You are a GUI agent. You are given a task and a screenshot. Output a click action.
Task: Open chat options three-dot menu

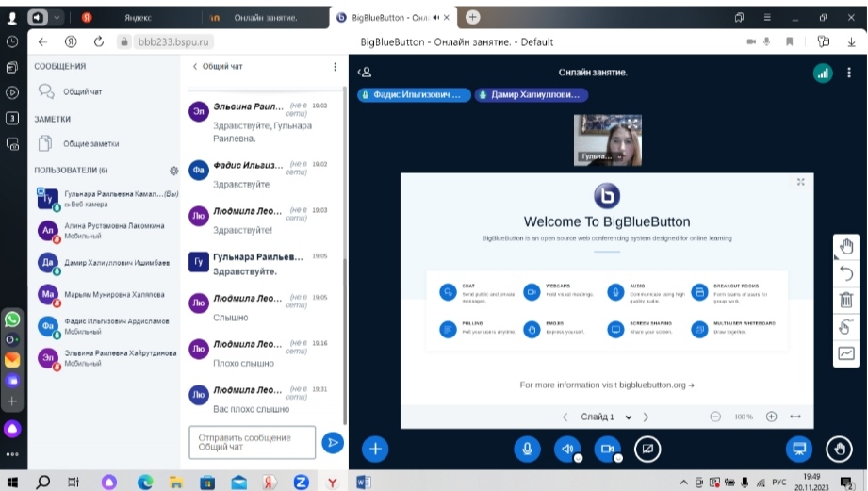click(x=335, y=67)
